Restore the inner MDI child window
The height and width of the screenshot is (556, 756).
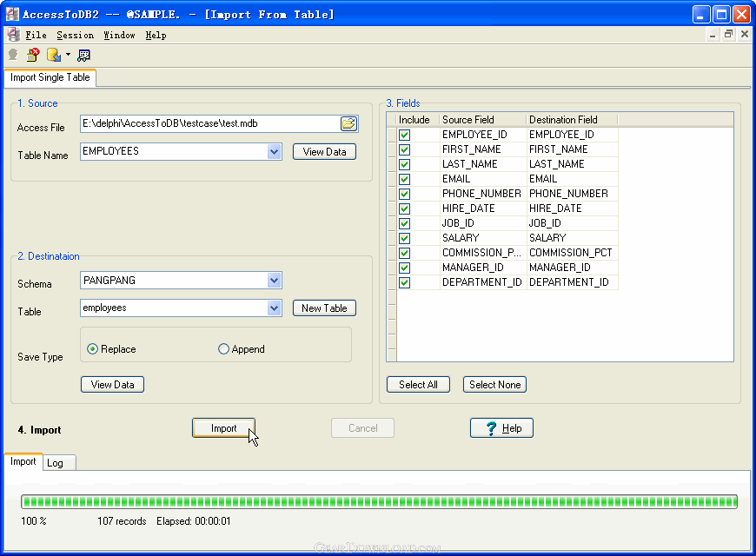(728, 34)
